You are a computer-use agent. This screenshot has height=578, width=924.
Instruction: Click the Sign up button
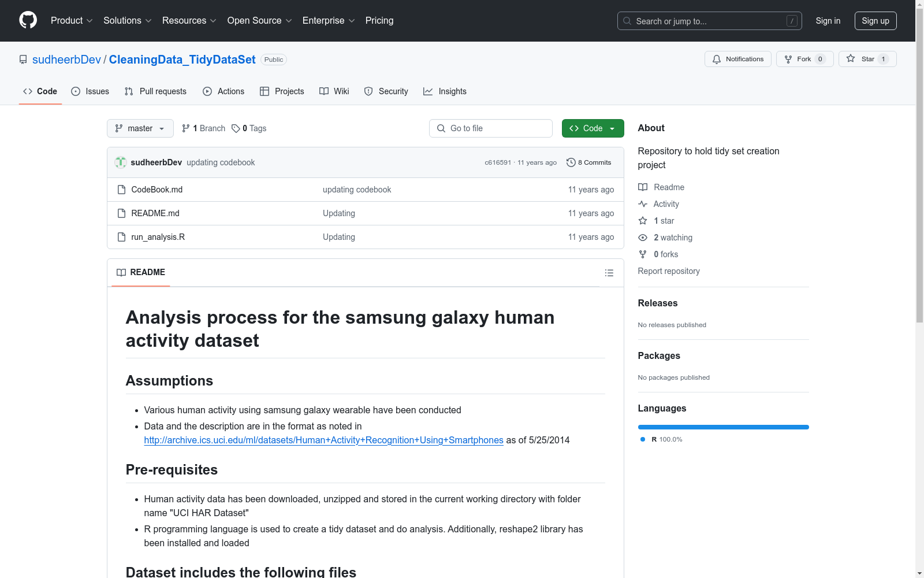click(x=875, y=21)
